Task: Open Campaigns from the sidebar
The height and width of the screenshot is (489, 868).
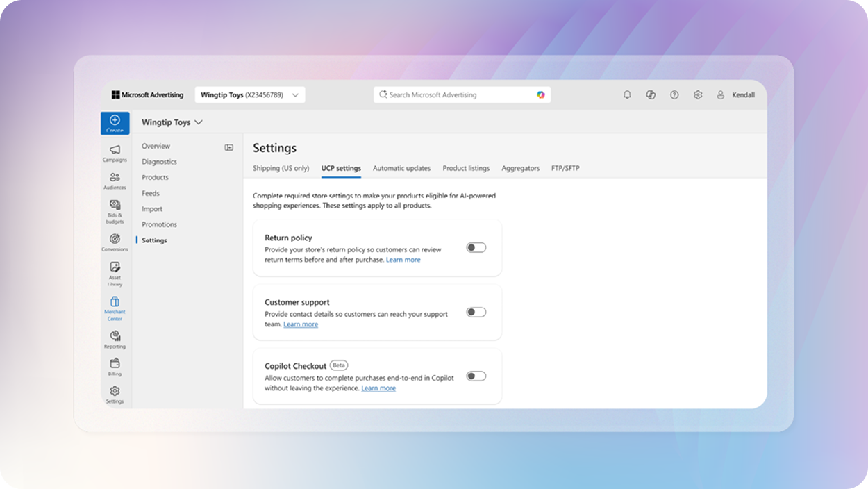Action: pos(115,153)
